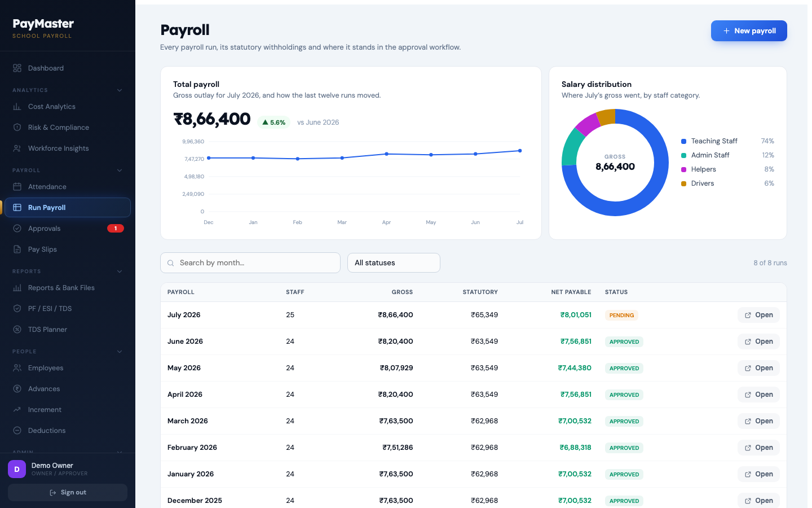
Task: Click the Sign out button
Action: point(68,493)
